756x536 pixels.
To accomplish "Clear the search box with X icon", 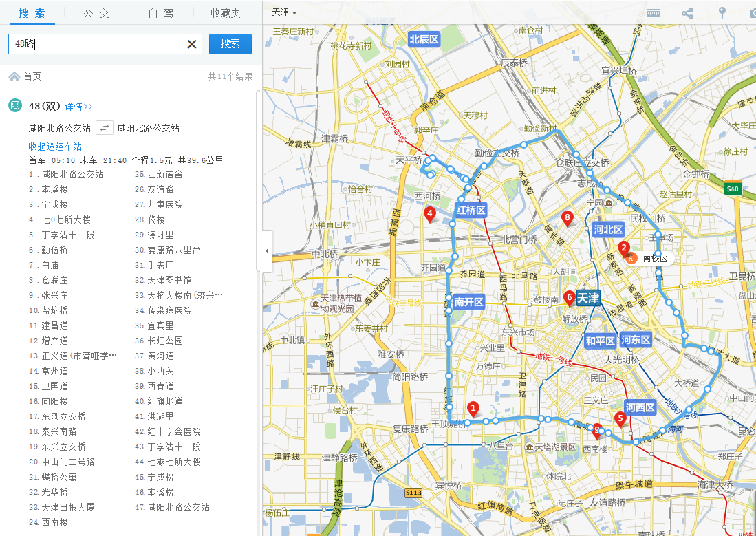I will tap(191, 45).
